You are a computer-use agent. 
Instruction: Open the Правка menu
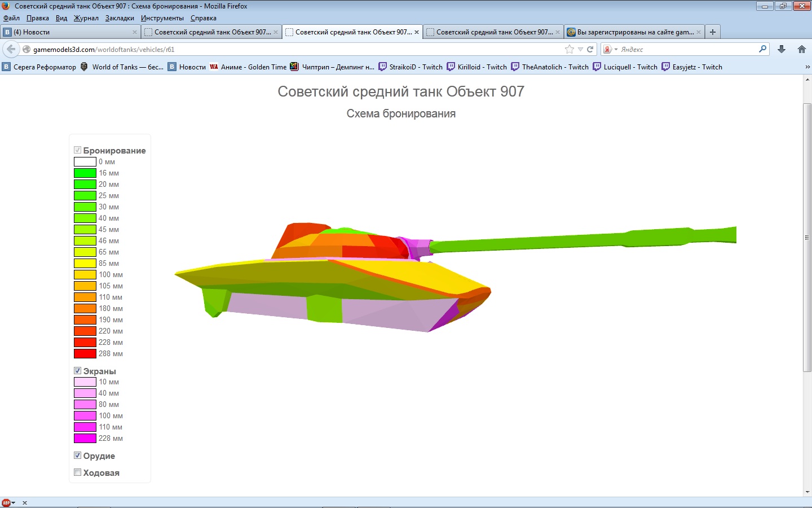(38, 18)
